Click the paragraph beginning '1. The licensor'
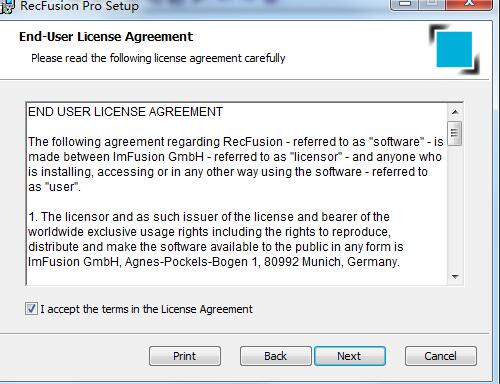500x384 pixels. (x=216, y=239)
